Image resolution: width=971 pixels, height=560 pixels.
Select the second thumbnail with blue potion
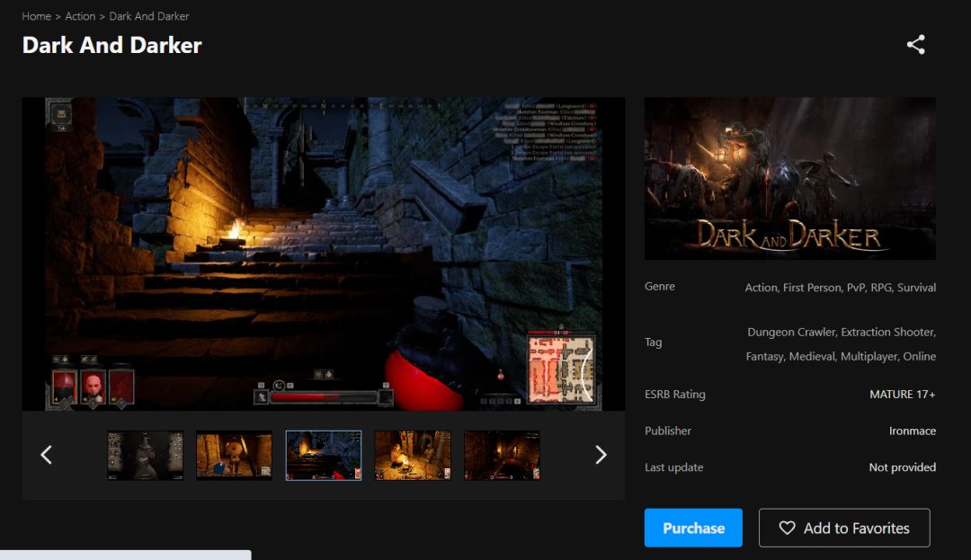[x=234, y=456]
